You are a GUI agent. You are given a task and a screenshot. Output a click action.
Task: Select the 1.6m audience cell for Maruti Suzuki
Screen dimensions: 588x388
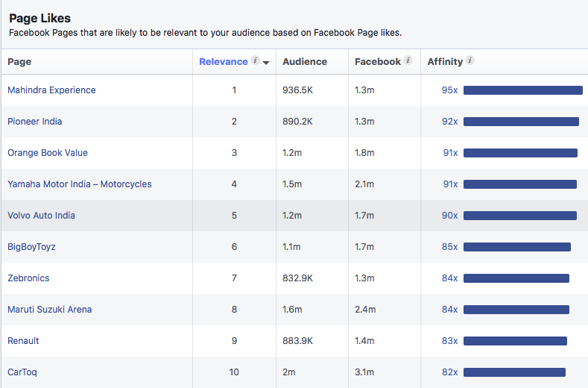(292, 310)
